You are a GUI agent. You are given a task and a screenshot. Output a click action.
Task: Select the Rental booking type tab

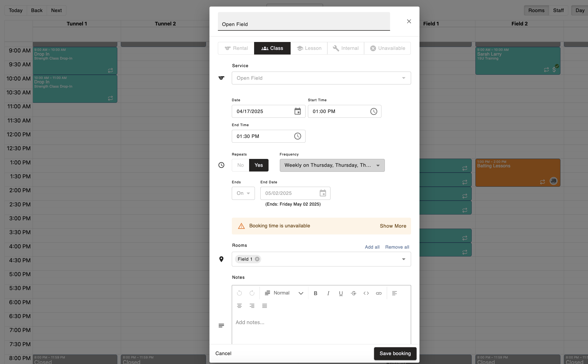(236, 48)
